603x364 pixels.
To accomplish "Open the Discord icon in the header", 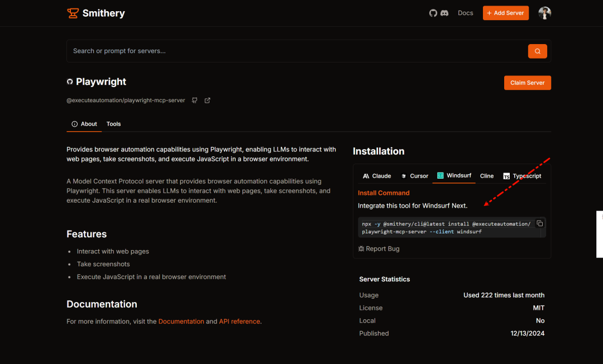I will pos(444,13).
